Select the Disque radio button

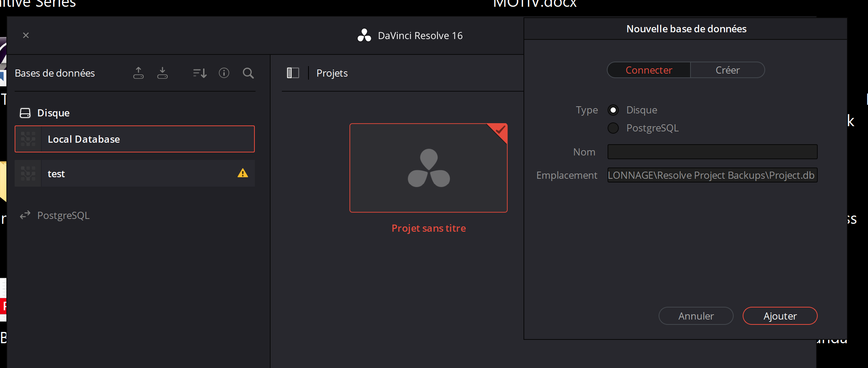[x=613, y=110]
